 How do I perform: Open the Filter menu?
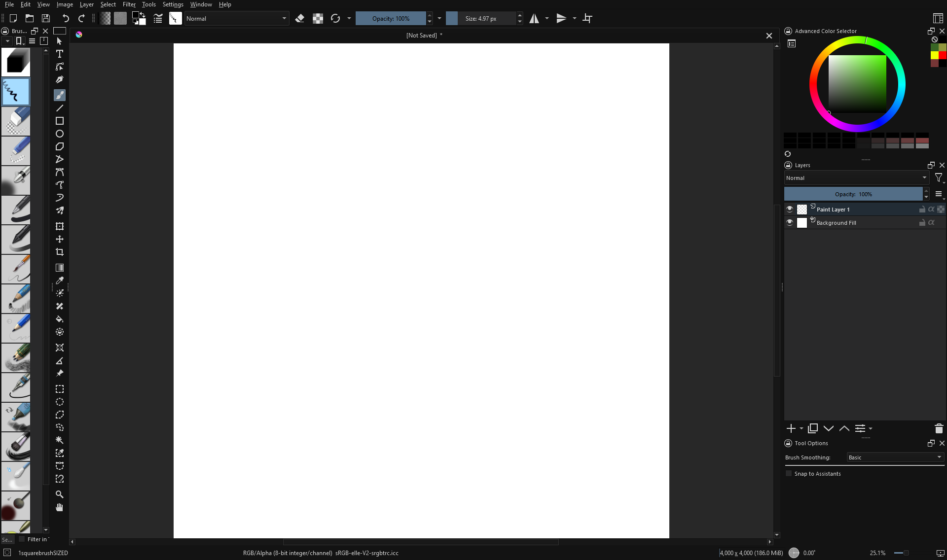coord(129,4)
